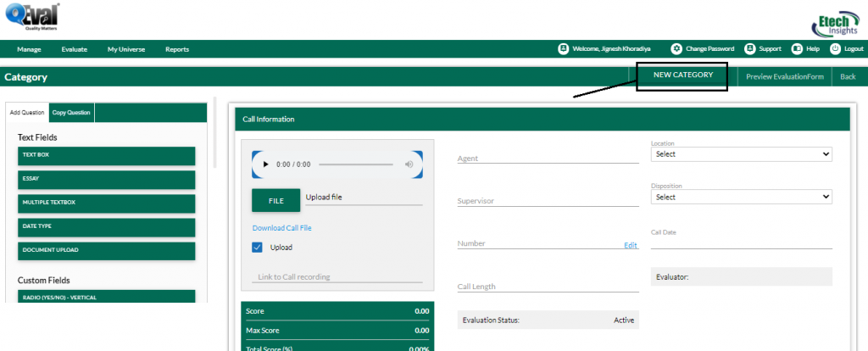The width and height of the screenshot is (868, 351).
Task: Add a MULTIPLE TEXTBOX field
Action: 106,203
